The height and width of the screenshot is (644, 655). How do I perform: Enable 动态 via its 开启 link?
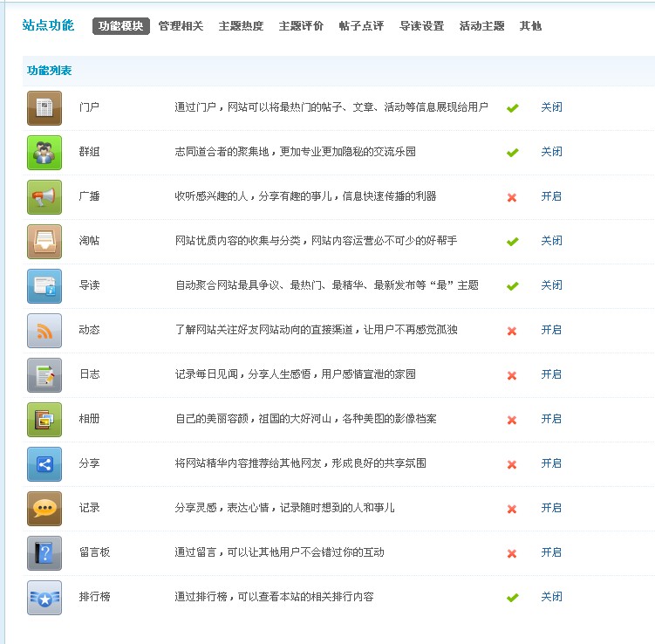[x=551, y=329]
